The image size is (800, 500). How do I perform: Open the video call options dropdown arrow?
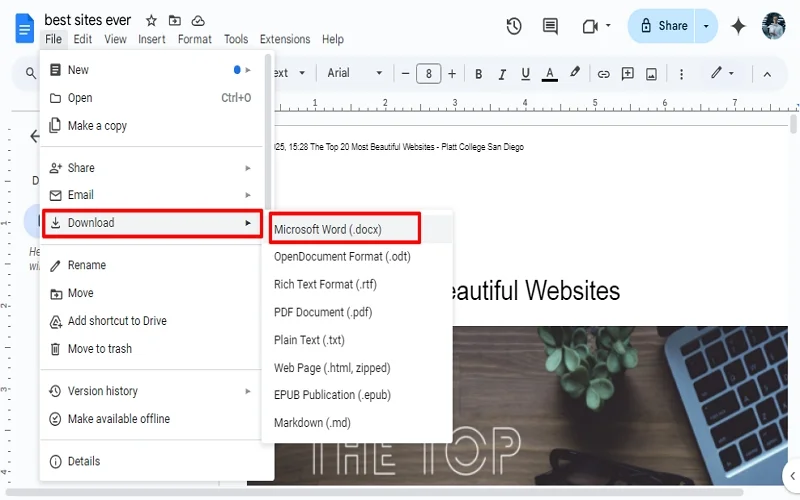[x=608, y=25]
